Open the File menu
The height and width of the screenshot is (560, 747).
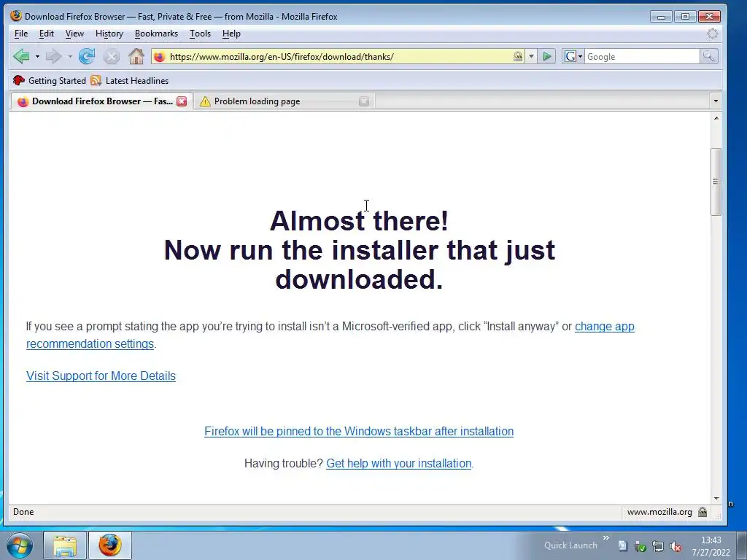pos(21,34)
